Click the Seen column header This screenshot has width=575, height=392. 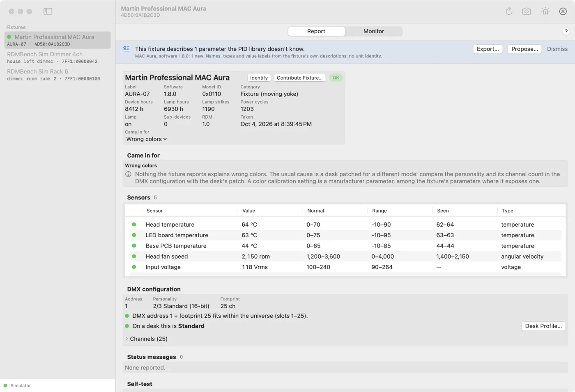465,211
